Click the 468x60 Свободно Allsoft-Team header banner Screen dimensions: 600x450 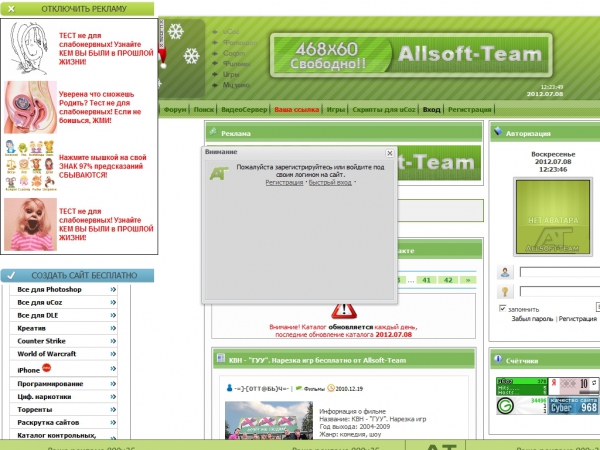click(x=411, y=55)
